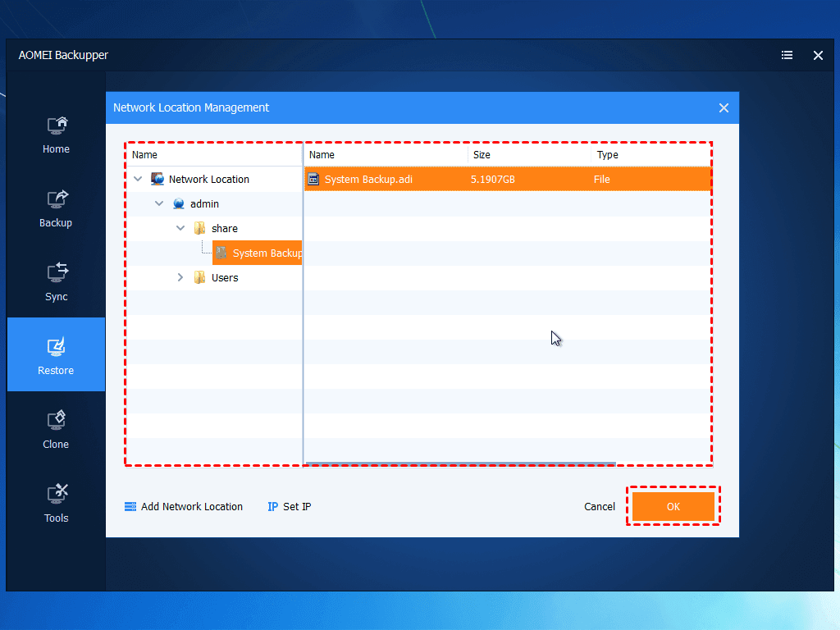Image resolution: width=840 pixels, height=630 pixels.
Task: Click the horizontal scrollbar in file list
Action: click(461, 464)
